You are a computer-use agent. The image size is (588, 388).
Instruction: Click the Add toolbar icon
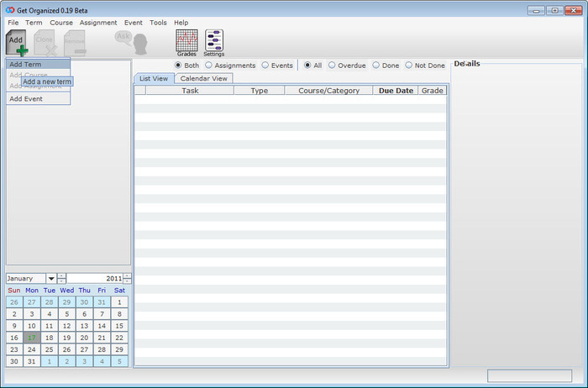pyautogui.click(x=17, y=43)
